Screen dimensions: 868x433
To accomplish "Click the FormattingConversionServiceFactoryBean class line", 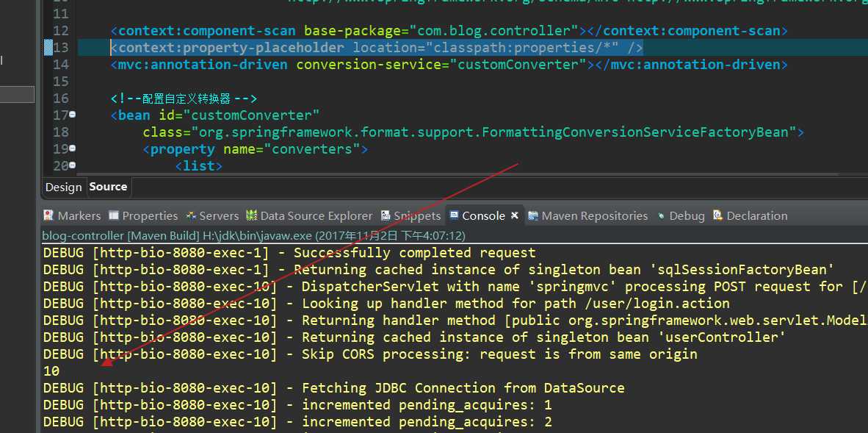I will [474, 132].
